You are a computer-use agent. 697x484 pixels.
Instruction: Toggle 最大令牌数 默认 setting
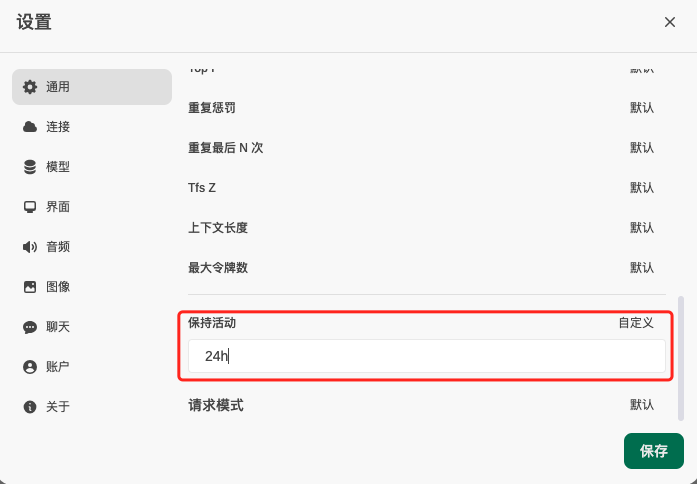641,268
